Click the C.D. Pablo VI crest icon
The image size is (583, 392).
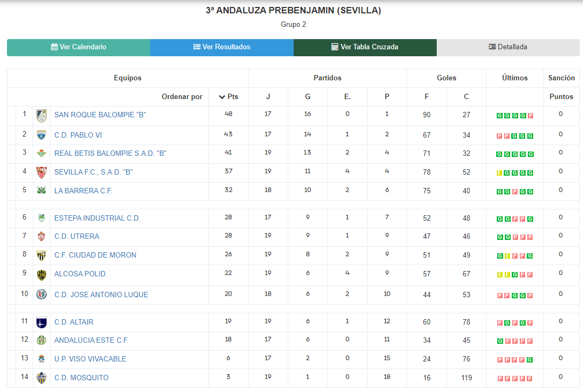pyautogui.click(x=41, y=135)
